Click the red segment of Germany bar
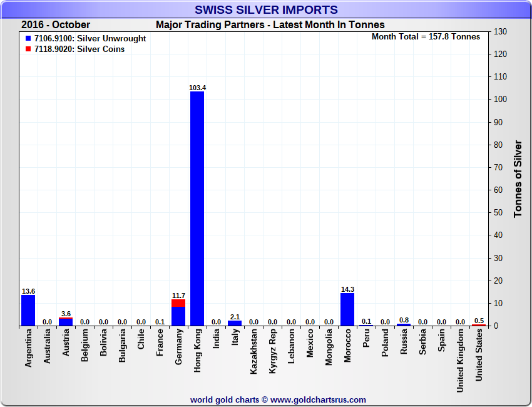Image resolution: width=532 pixels, height=407 pixels. coord(178,303)
